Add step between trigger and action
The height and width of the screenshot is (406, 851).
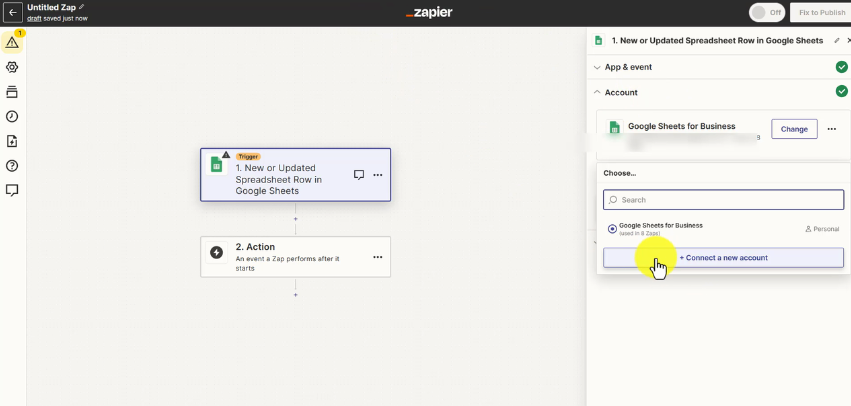296,219
